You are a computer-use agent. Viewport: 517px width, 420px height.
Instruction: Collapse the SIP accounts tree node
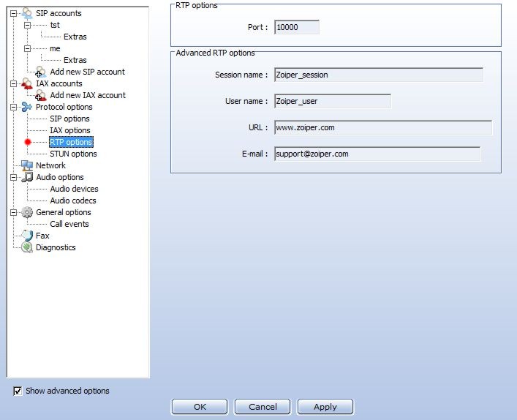14,13
